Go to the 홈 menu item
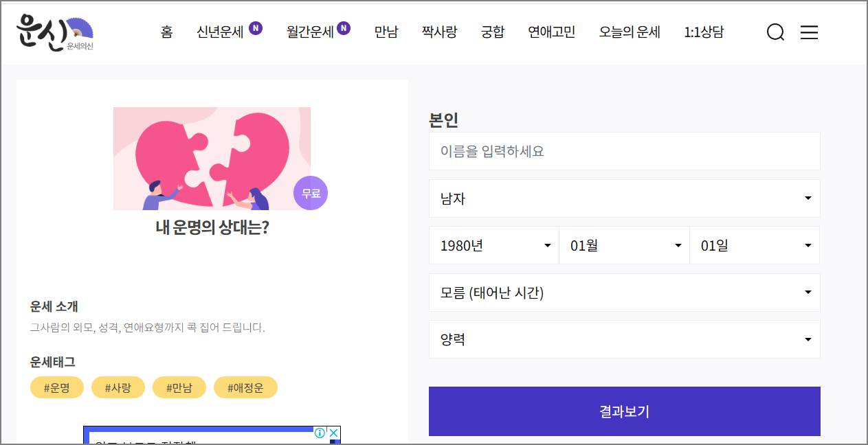This screenshot has width=868, height=445. (166, 32)
